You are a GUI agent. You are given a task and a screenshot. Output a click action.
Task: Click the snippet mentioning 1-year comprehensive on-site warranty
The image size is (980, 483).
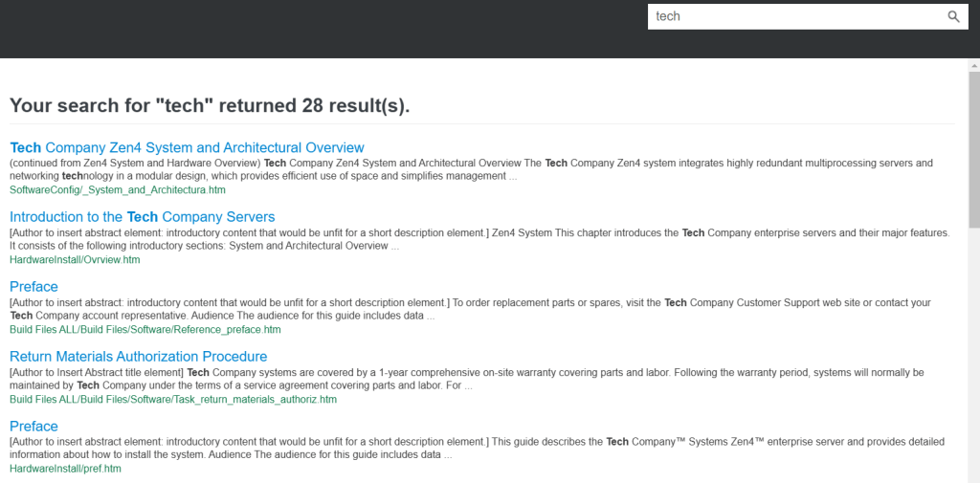coord(467,380)
